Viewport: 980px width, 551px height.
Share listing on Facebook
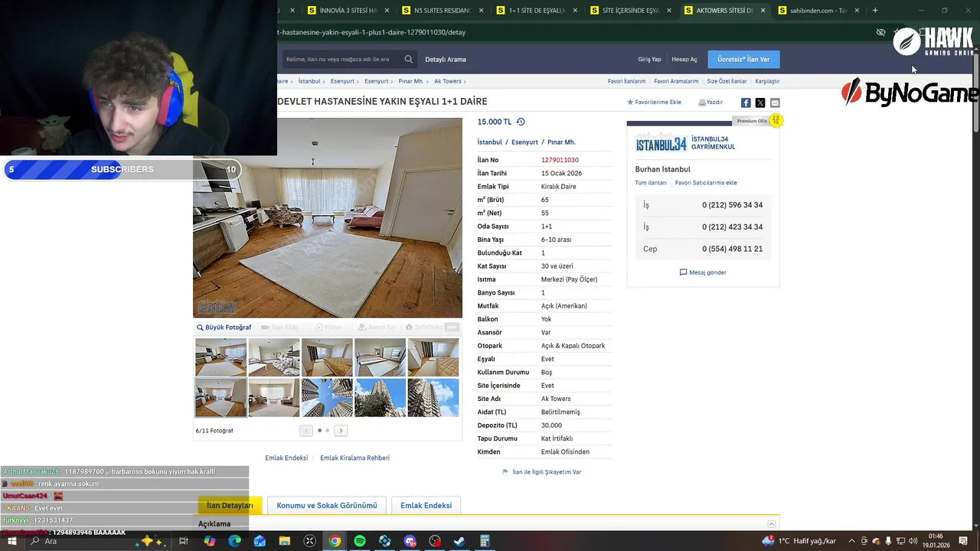click(746, 103)
